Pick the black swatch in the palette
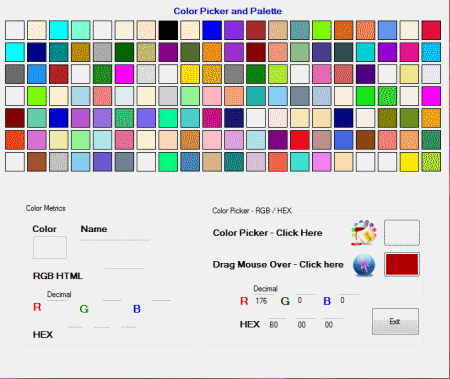 [168, 30]
